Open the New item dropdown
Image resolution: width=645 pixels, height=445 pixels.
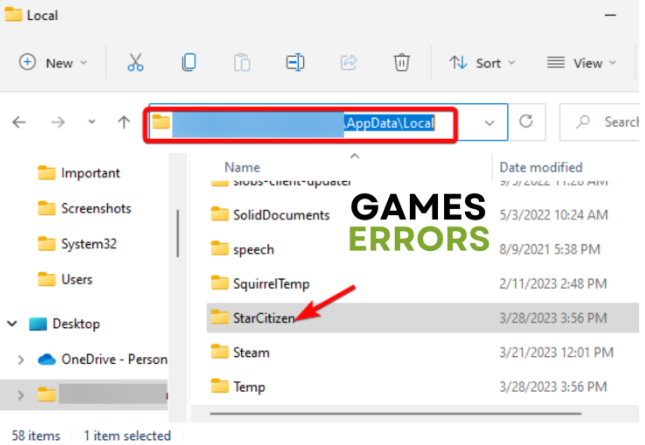tap(53, 62)
